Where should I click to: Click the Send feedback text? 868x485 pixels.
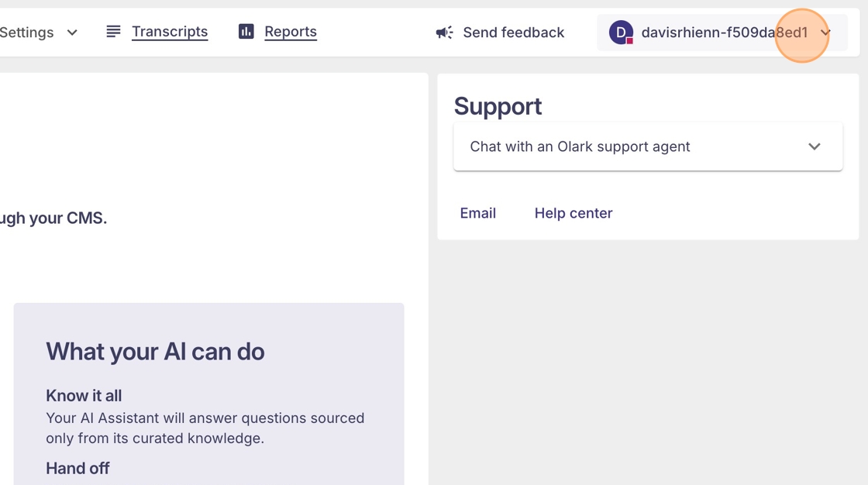(x=513, y=33)
